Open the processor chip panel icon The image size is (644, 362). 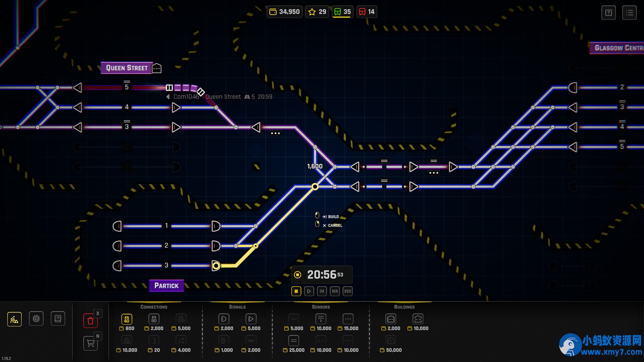click(x=36, y=319)
